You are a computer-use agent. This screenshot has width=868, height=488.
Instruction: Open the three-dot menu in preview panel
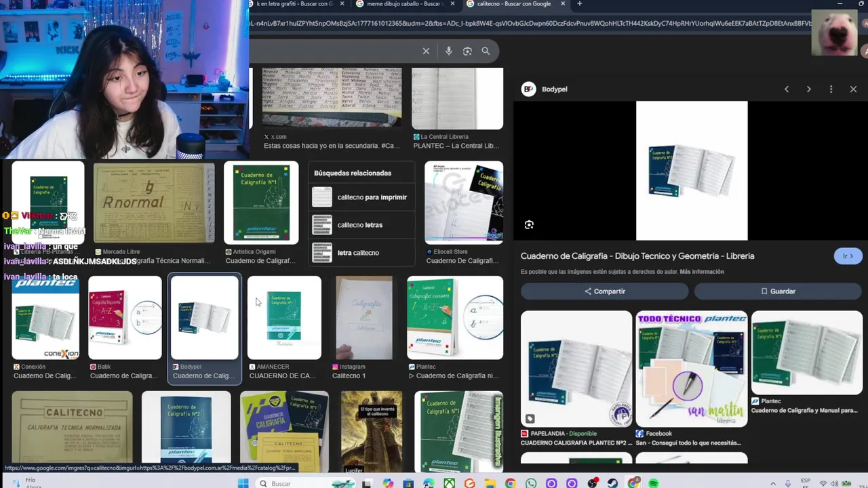pos(831,89)
